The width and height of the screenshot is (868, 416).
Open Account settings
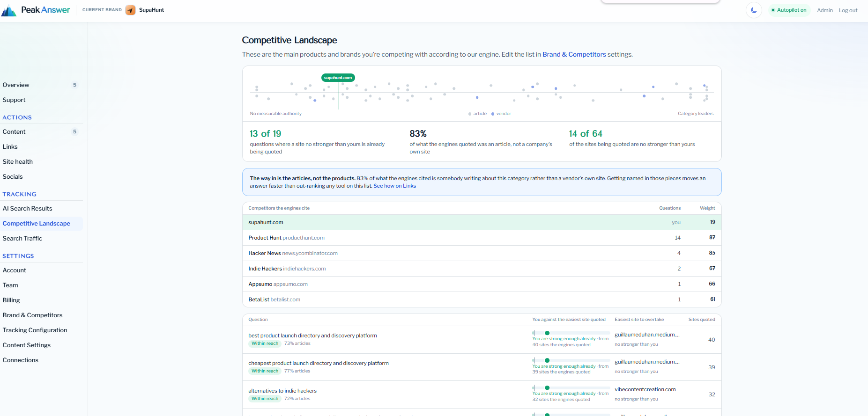(15, 270)
